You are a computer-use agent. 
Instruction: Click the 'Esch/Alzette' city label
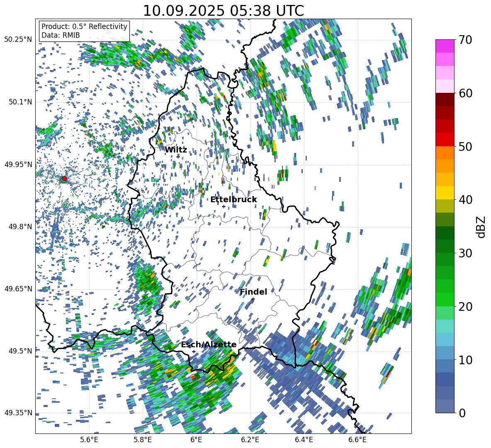(x=209, y=345)
